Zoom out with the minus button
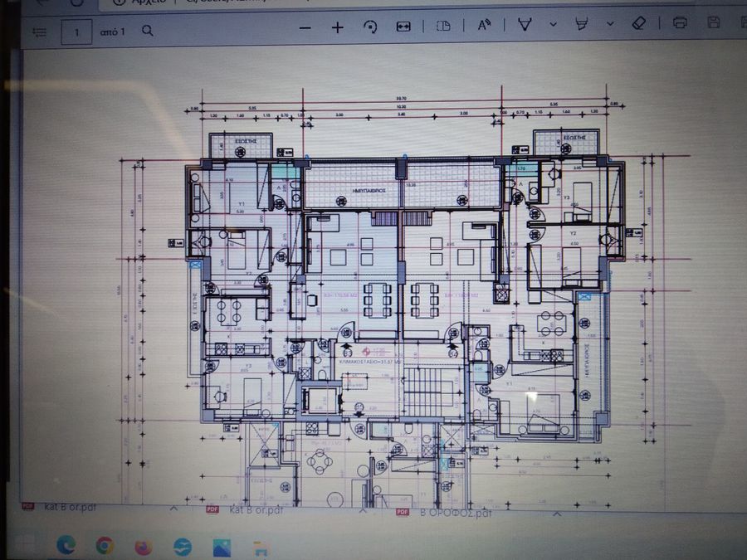The width and height of the screenshot is (747, 560). [305, 28]
